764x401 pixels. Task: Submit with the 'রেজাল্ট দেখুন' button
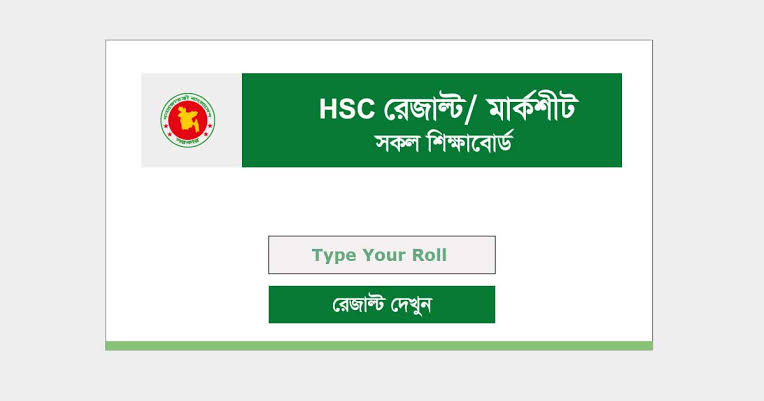pyautogui.click(x=382, y=305)
